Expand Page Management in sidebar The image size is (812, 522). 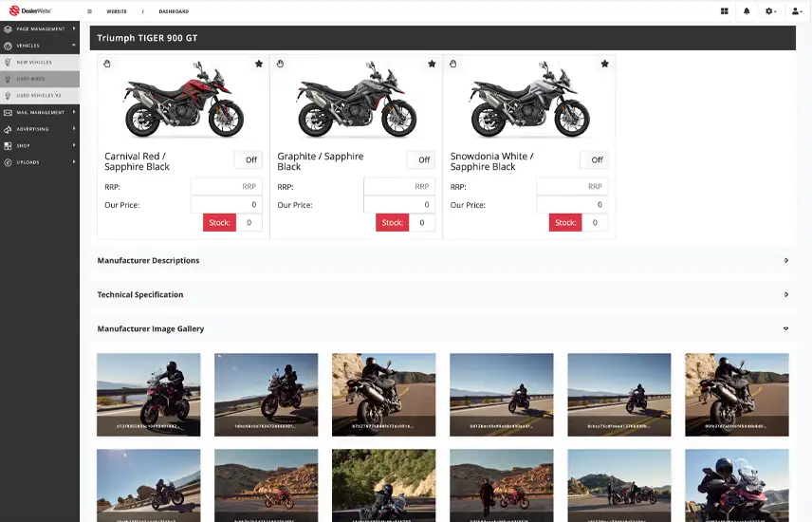click(x=40, y=29)
